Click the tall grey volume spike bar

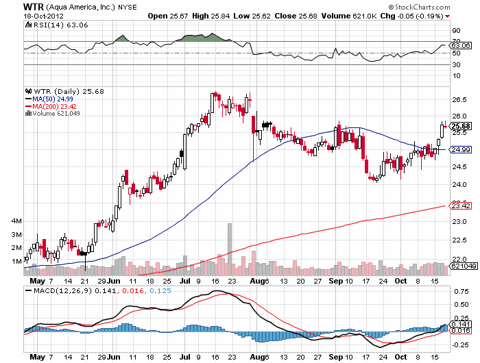[230, 249]
